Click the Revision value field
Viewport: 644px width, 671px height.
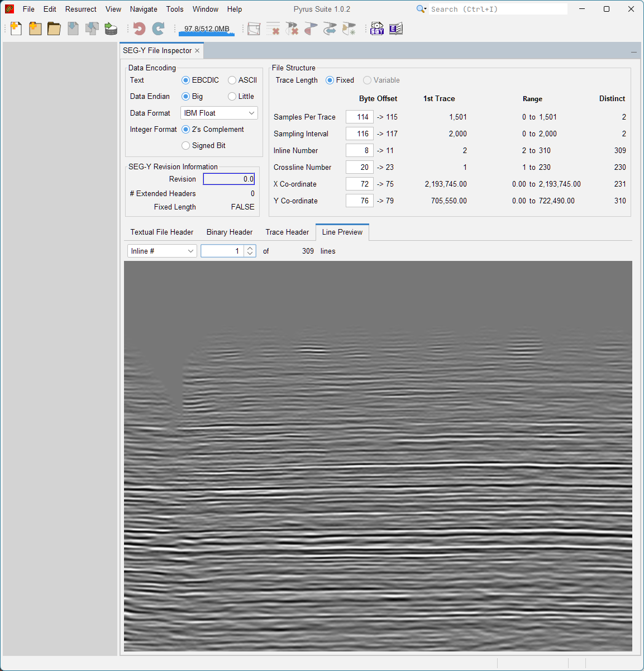229,179
